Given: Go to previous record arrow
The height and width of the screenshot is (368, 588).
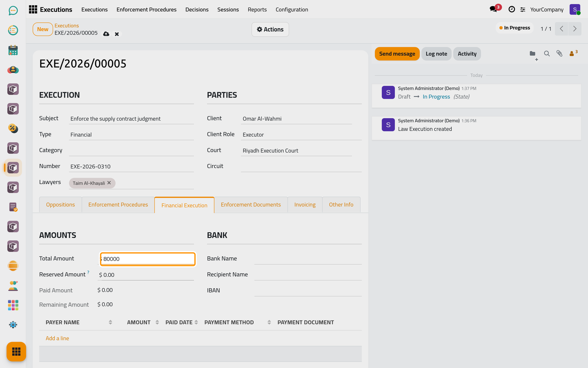Looking at the screenshot, I should (561, 29).
